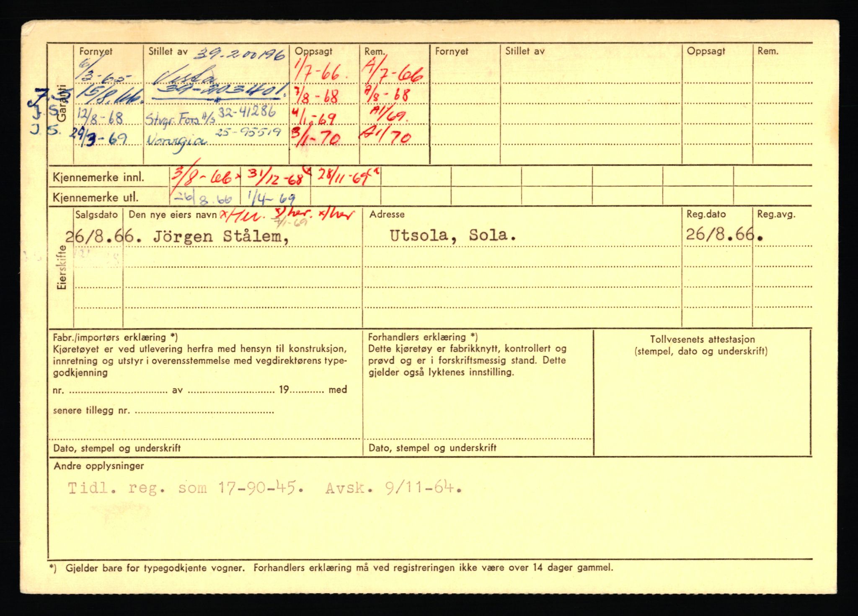Click Kjennemerke utl. date 1/4-69
The image size is (858, 616).
271,197
